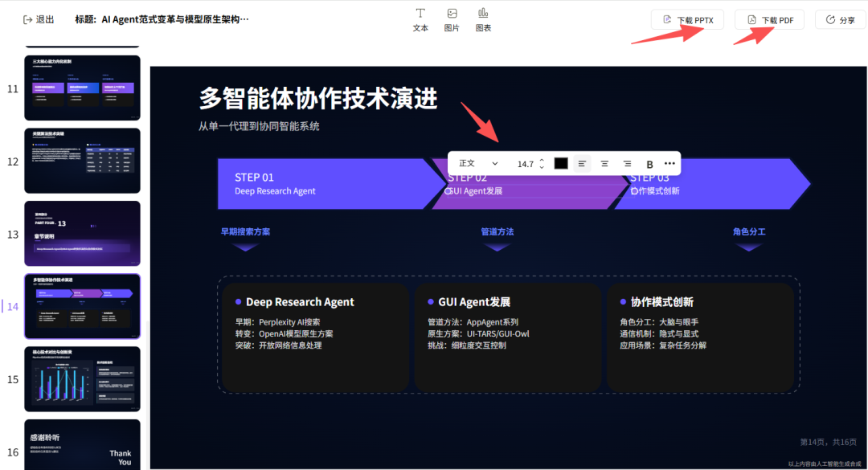Select slide 14 thumbnail
The image size is (868, 470).
[83, 306]
